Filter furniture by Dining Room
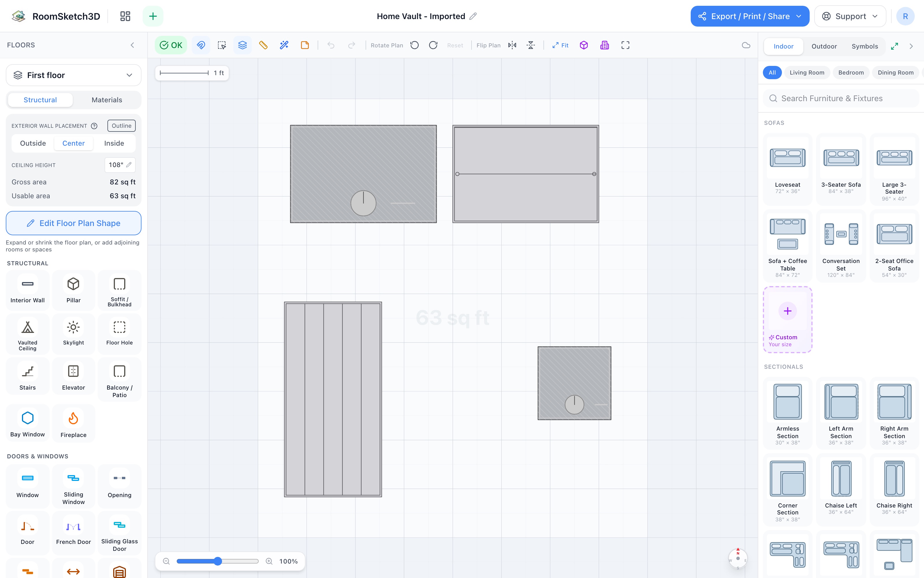The image size is (924, 578). (x=895, y=73)
